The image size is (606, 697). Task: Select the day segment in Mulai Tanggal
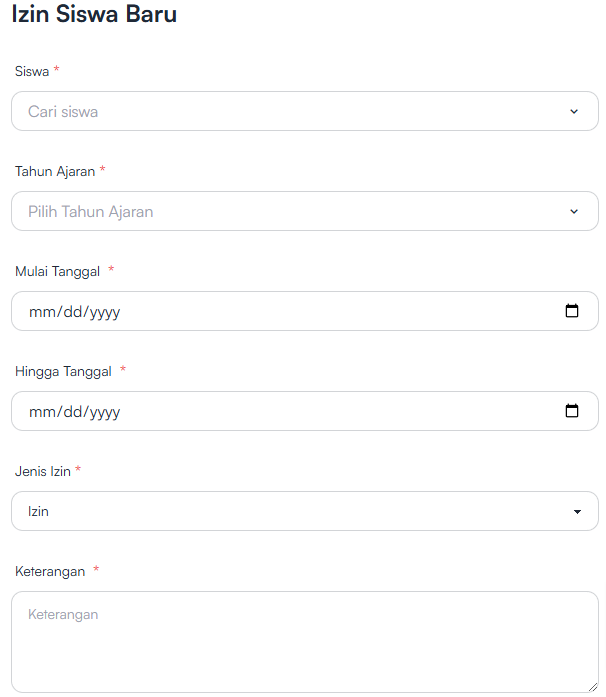pyautogui.click(x=73, y=312)
